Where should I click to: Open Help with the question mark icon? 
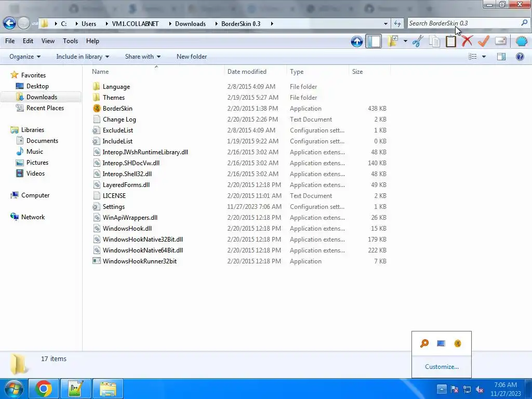[x=520, y=57]
